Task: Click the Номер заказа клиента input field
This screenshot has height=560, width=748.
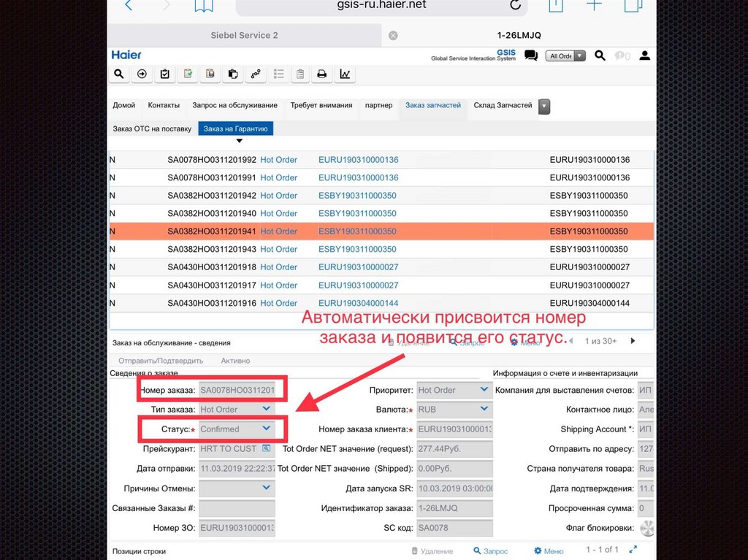Action: point(454,429)
